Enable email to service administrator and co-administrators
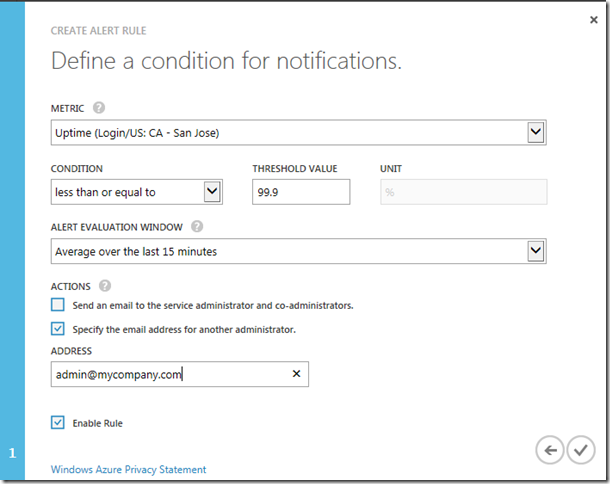 tap(58, 305)
